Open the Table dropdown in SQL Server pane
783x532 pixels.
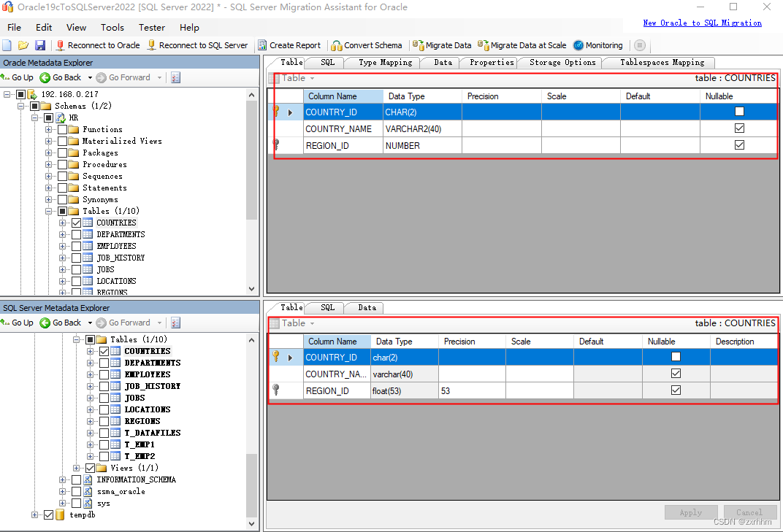[312, 323]
